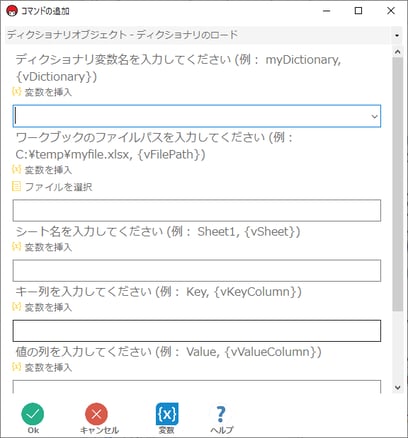Click the scrollbar down arrow
The image size is (408, 438).
397,387
